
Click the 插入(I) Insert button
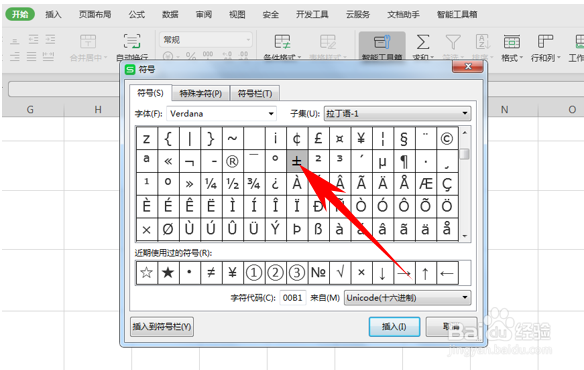pos(394,327)
